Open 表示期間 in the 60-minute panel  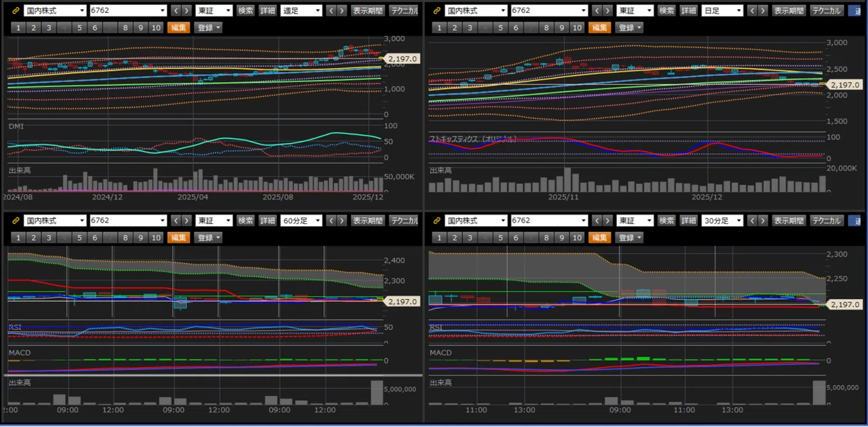click(367, 220)
